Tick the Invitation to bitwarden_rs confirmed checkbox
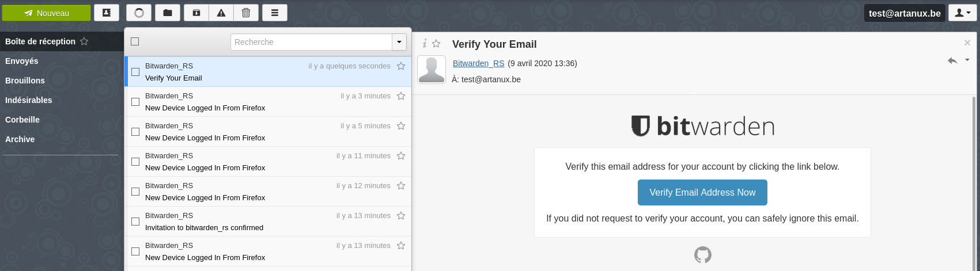The width and height of the screenshot is (980, 271). 135,222
